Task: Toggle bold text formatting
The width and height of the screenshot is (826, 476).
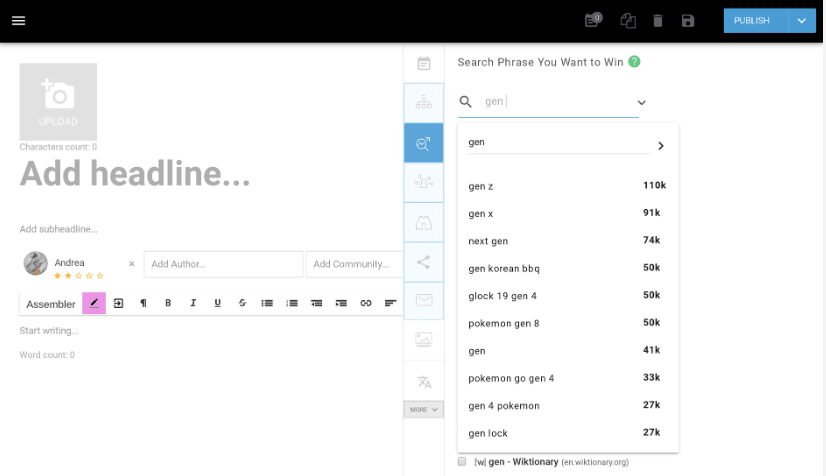Action: pos(168,303)
